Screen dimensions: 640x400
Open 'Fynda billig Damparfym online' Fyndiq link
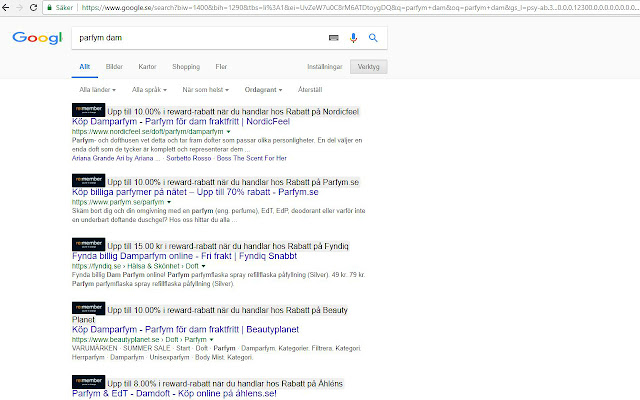point(184,256)
